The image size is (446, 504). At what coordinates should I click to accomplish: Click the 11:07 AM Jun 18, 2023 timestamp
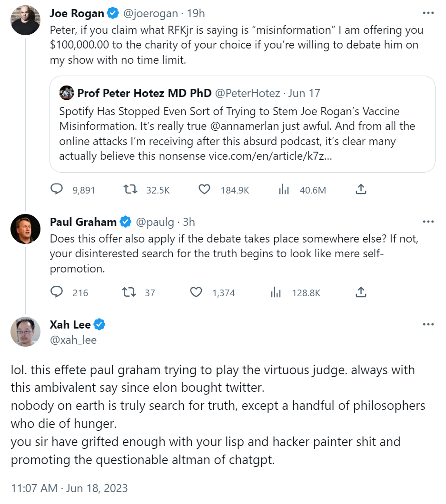pos(69,488)
